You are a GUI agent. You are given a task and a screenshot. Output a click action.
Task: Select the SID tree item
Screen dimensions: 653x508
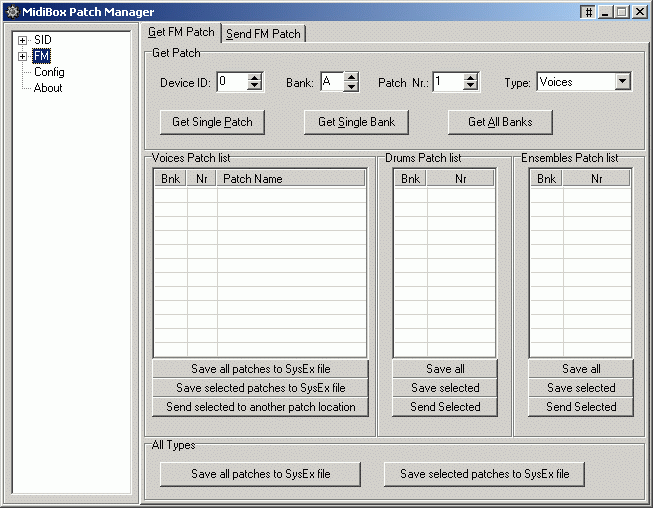pos(42,40)
